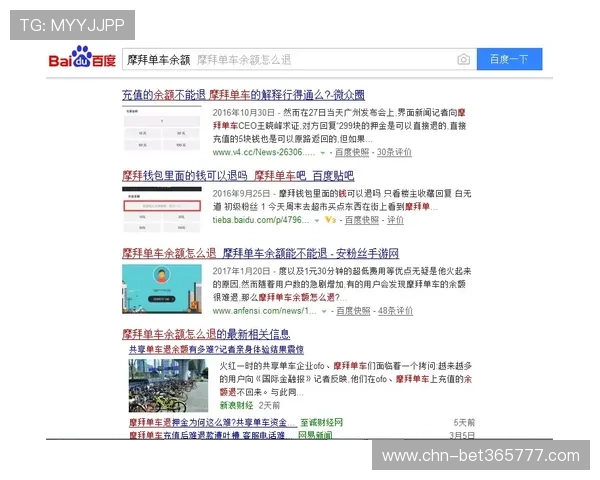Open thumbnail of the 微众圈 result
Screen dimensions: 600x480
pyautogui.click(x=161, y=128)
